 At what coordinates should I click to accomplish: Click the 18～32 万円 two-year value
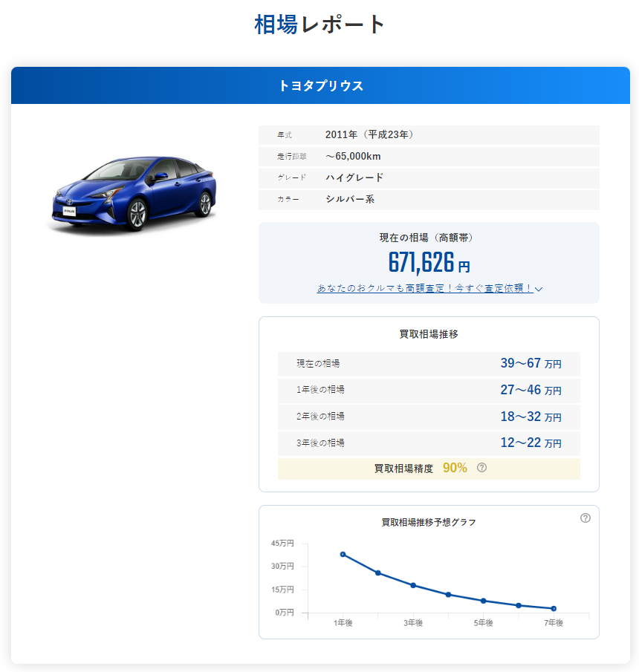pos(531,417)
